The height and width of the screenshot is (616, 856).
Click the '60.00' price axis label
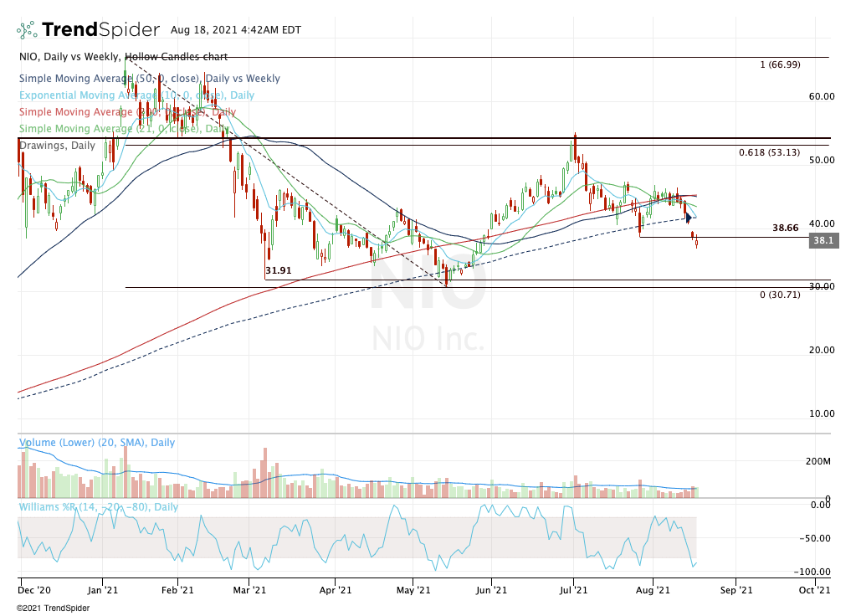(x=822, y=96)
